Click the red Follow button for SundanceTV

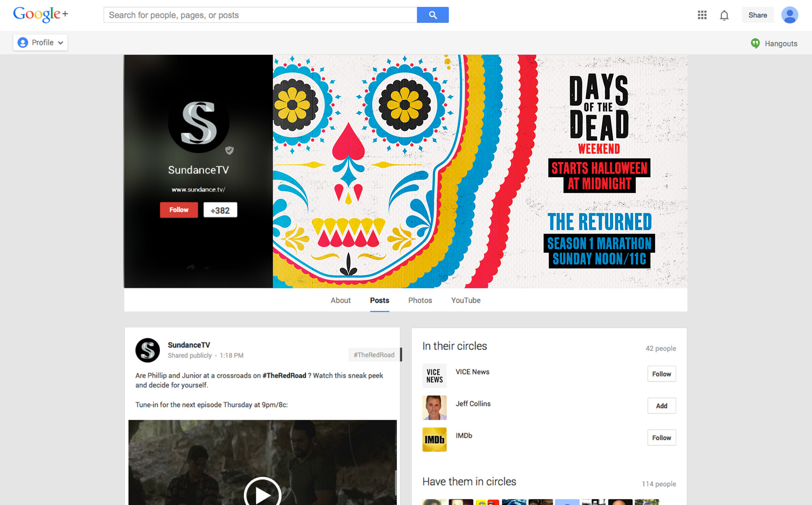tap(178, 210)
